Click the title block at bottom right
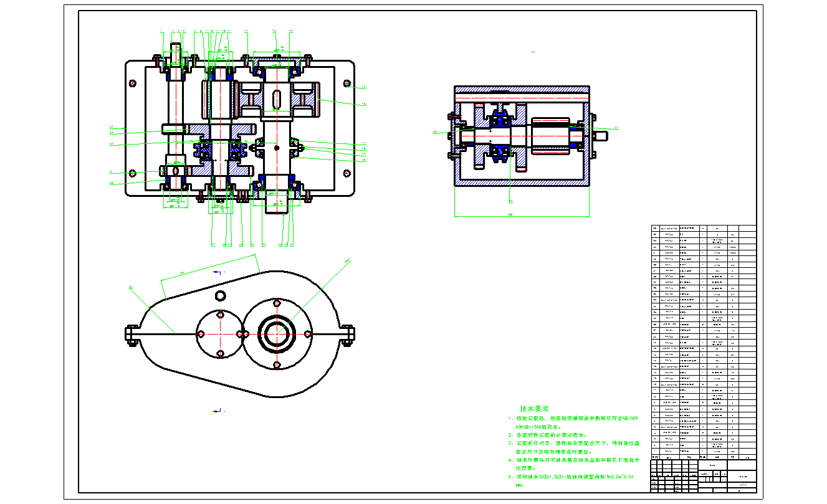 tap(703, 477)
